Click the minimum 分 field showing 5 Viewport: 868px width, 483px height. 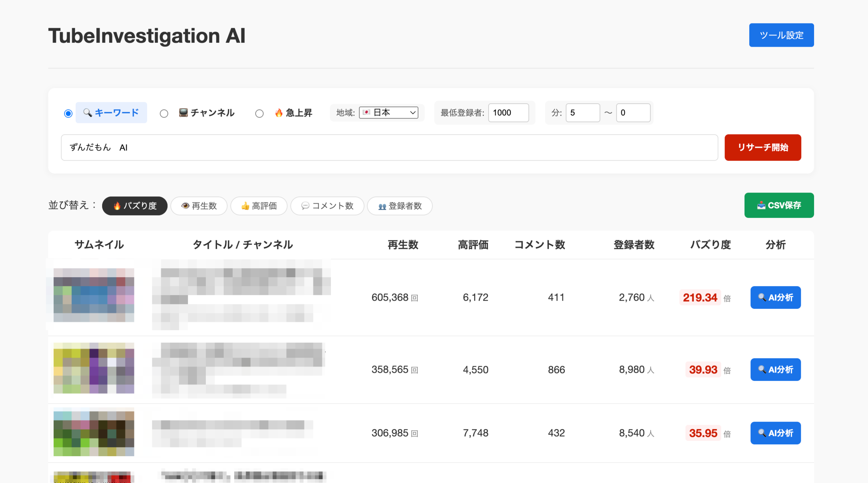(582, 113)
